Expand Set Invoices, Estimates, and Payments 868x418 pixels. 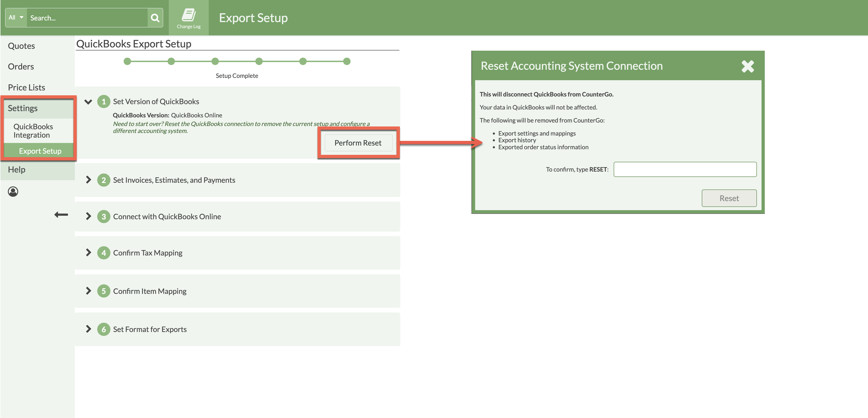pyautogui.click(x=88, y=180)
